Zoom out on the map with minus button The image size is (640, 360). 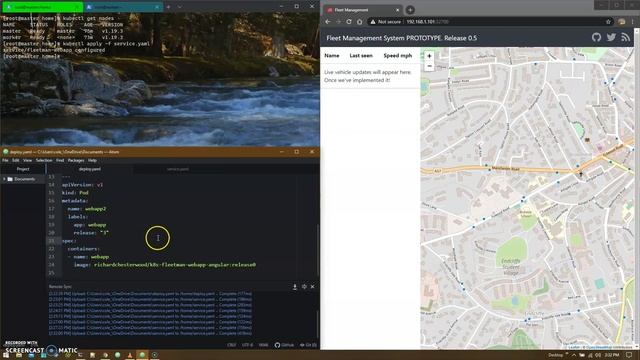coord(429,66)
